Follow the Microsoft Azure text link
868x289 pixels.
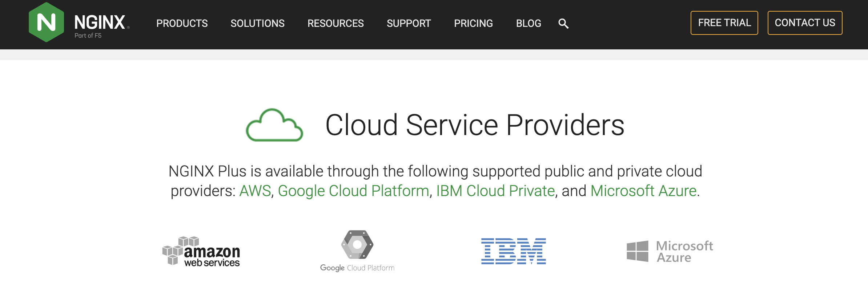644,191
